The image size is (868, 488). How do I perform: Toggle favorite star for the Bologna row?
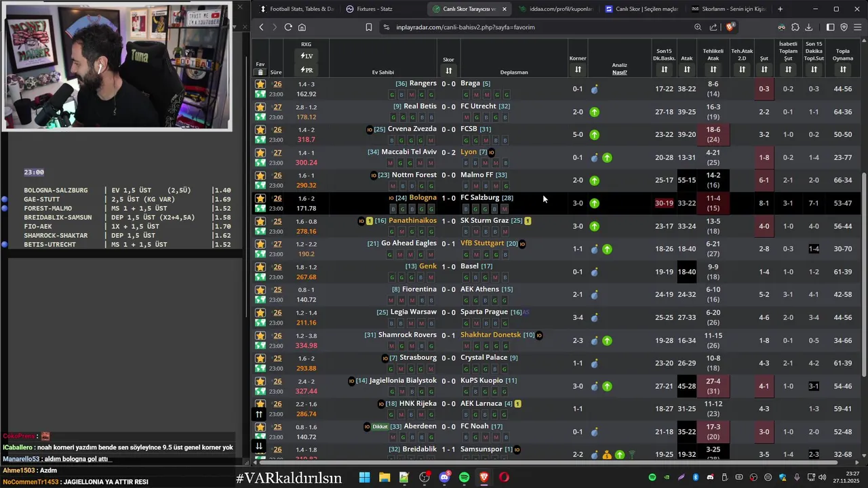pyautogui.click(x=260, y=199)
